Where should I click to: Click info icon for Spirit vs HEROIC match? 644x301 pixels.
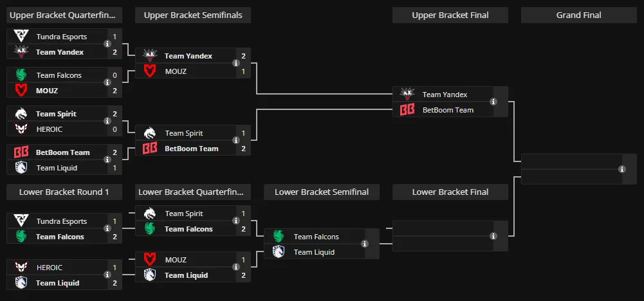107,121
